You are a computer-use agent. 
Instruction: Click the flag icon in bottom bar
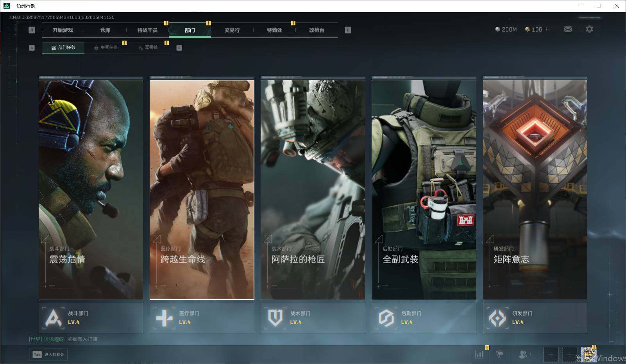(x=499, y=354)
